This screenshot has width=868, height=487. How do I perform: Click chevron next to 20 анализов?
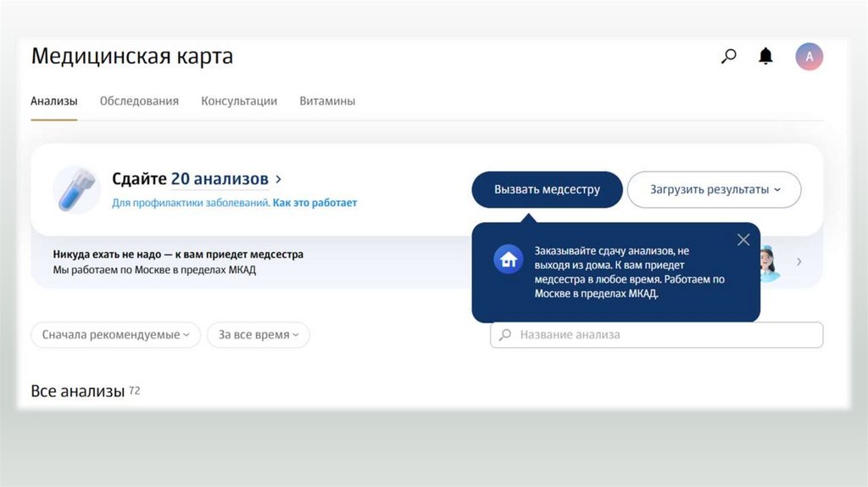click(278, 179)
